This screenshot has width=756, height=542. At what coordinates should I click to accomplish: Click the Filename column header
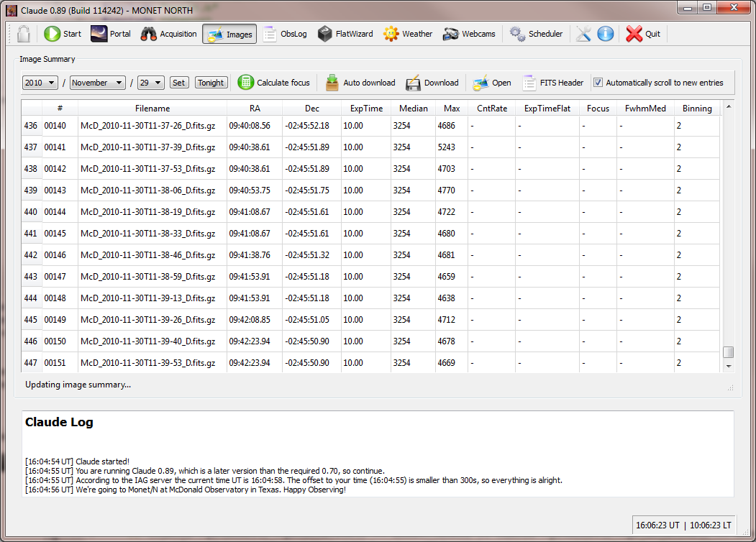[x=152, y=109]
